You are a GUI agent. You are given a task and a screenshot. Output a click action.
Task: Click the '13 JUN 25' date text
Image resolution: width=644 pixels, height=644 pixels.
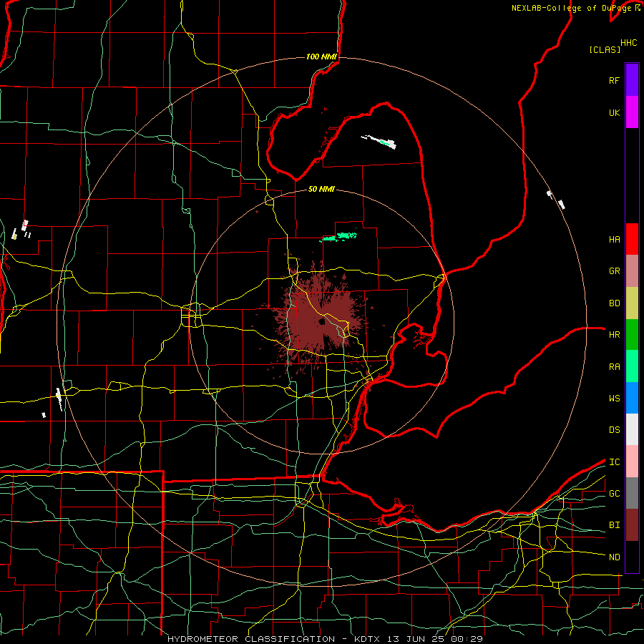pos(416,639)
